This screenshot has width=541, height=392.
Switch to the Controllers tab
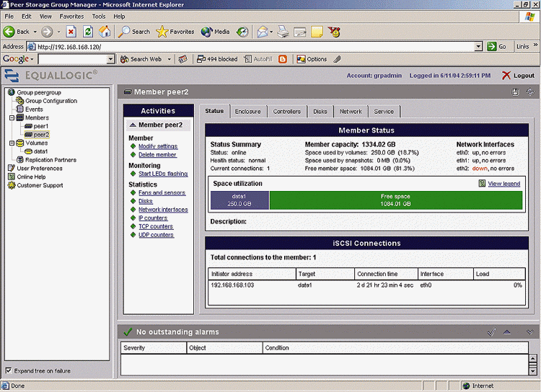tap(286, 112)
